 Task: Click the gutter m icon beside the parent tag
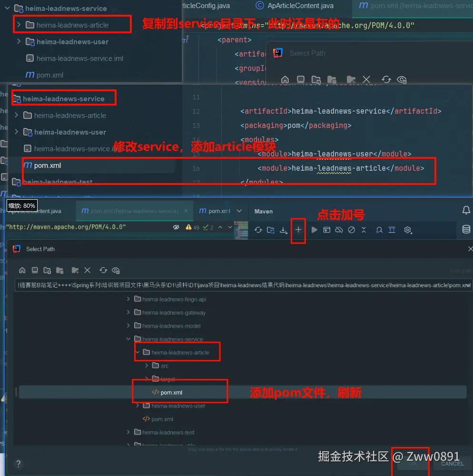point(186,39)
